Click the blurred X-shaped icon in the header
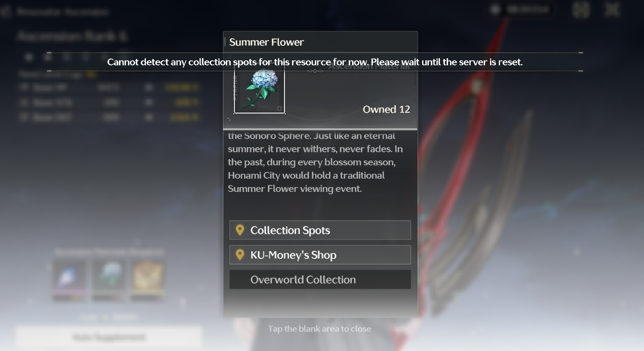The height and width of the screenshot is (351, 644). coord(612,9)
